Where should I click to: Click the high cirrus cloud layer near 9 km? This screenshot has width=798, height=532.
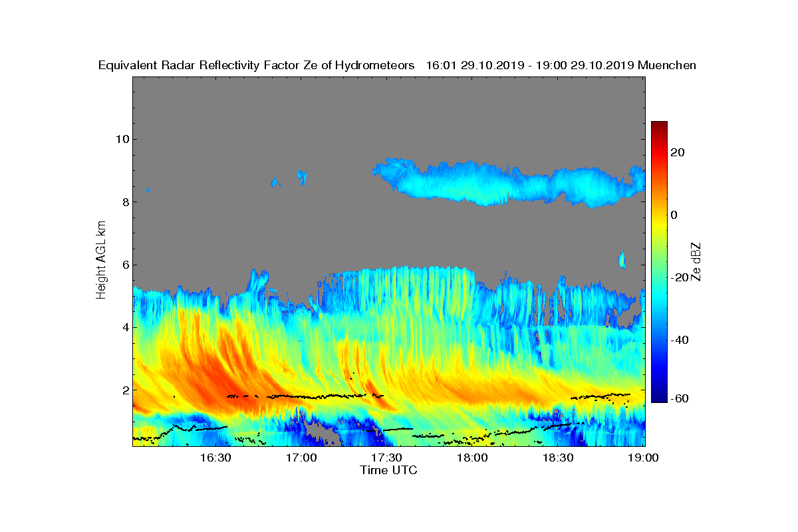(x=509, y=182)
